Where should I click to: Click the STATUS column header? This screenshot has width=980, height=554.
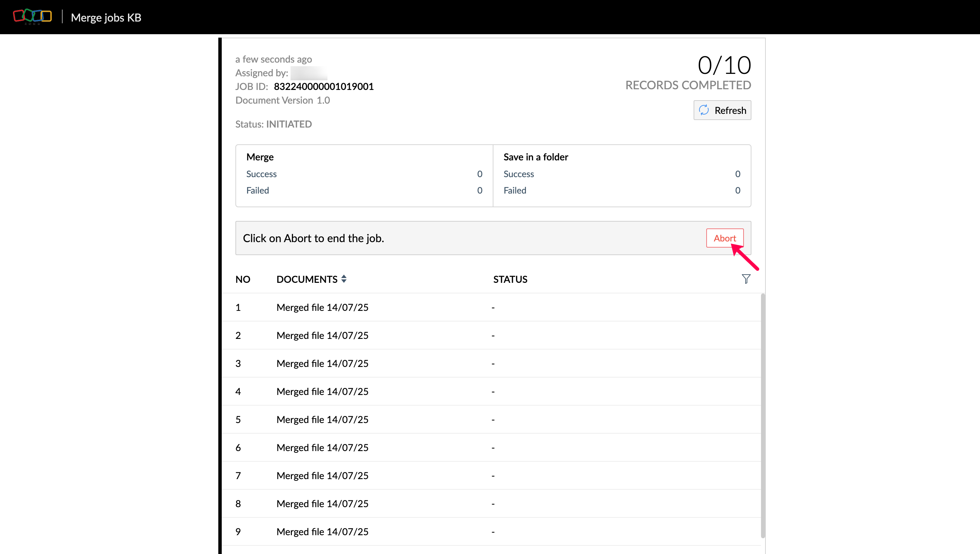[510, 279]
